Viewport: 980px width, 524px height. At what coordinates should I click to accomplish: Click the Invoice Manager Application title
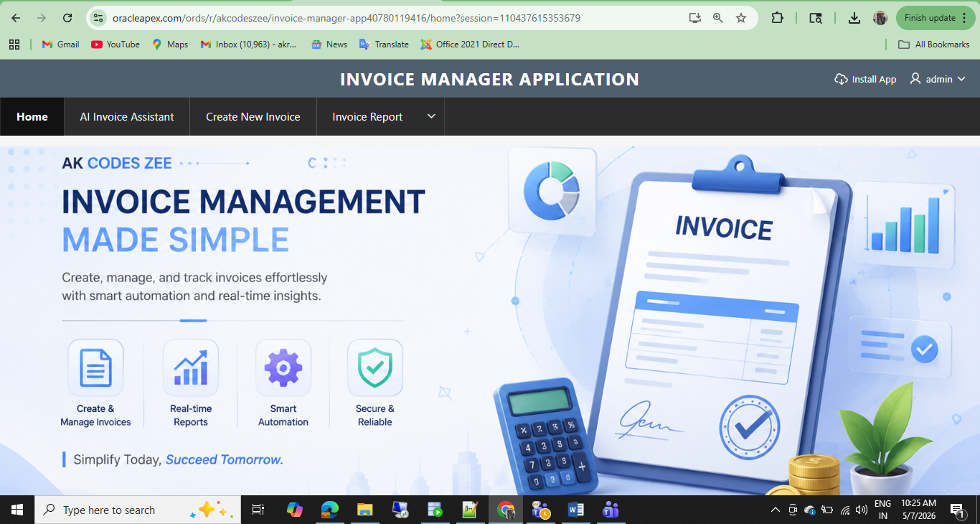tap(489, 79)
